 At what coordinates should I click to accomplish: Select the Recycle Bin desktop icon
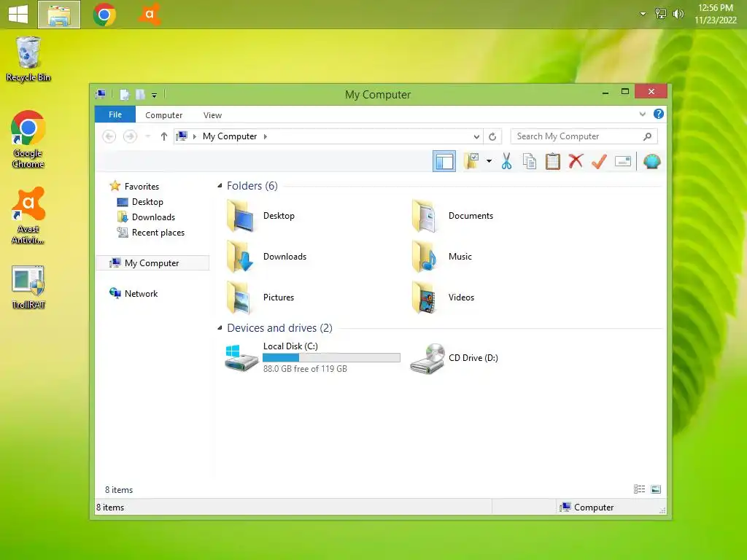tap(28, 59)
